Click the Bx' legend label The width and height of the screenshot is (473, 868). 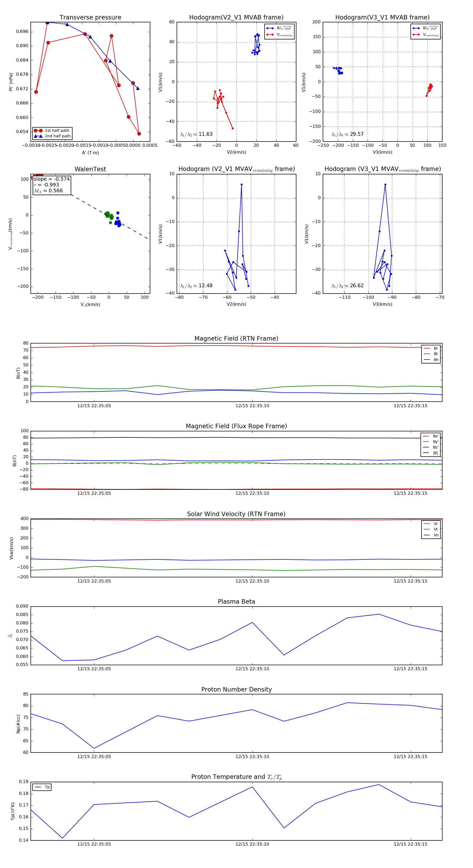point(436,436)
